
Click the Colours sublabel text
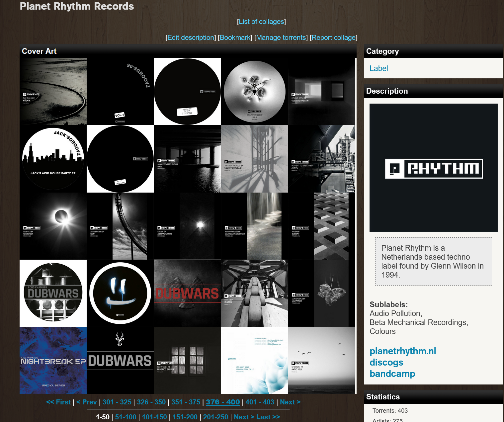coord(383,331)
